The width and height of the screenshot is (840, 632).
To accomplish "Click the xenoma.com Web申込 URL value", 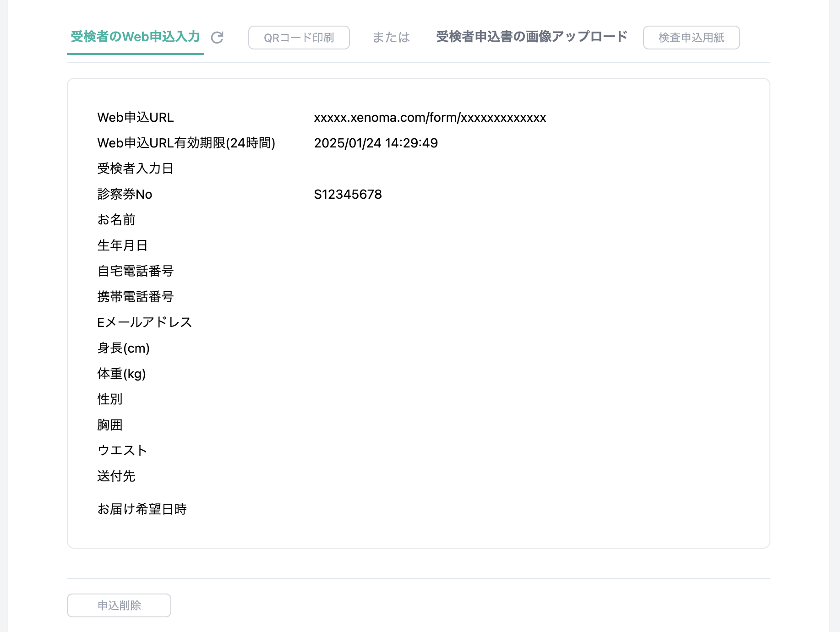I will (430, 118).
